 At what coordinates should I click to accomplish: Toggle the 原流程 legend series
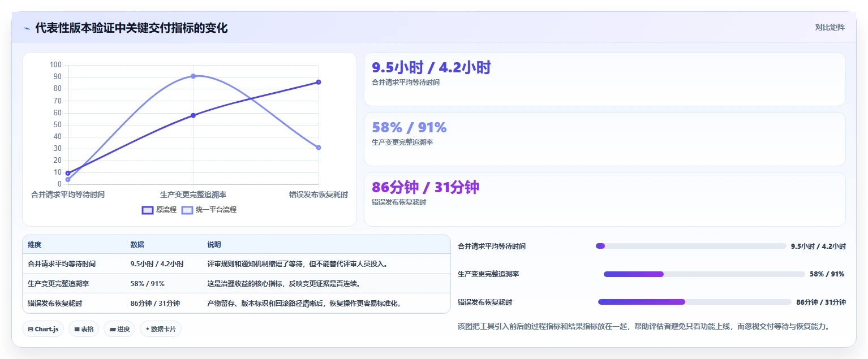click(x=159, y=210)
